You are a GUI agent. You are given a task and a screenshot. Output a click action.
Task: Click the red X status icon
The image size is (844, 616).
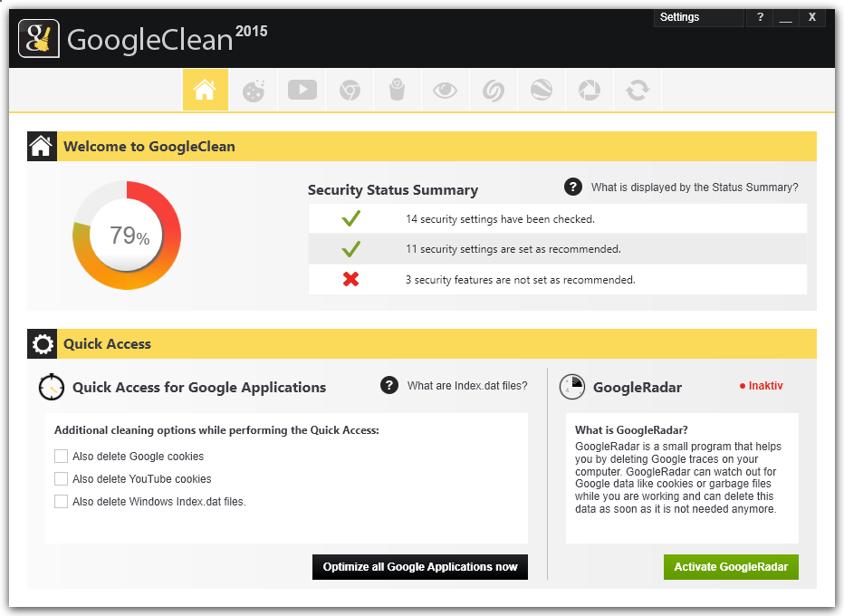click(351, 279)
